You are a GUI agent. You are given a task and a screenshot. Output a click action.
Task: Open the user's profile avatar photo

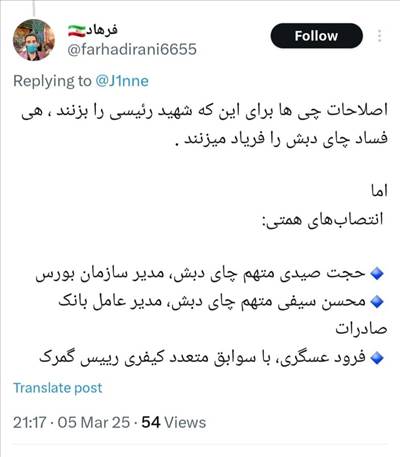pos(34,40)
